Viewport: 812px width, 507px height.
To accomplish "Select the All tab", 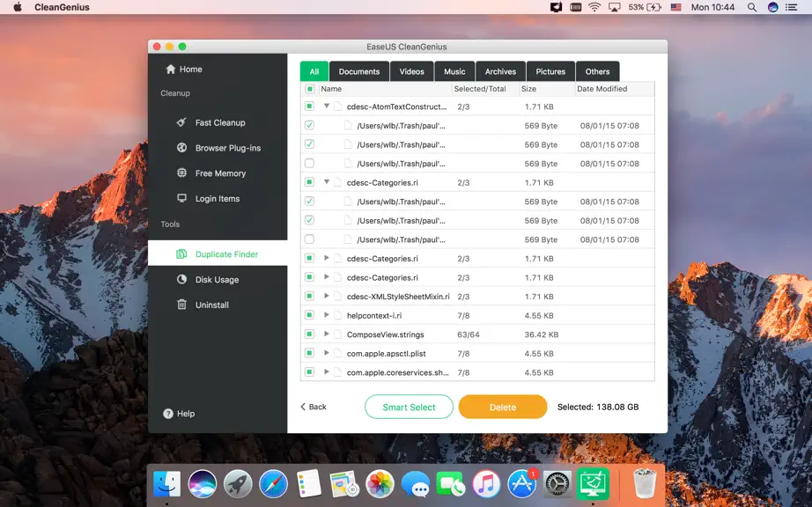I will [314, 71].
